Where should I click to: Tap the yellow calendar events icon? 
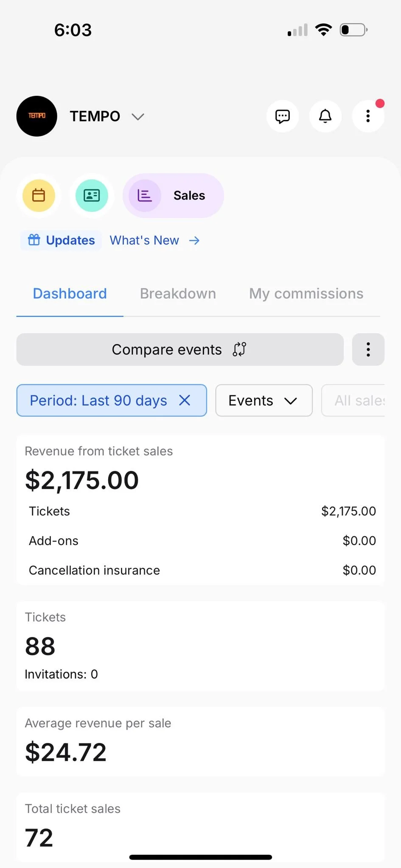39,195
